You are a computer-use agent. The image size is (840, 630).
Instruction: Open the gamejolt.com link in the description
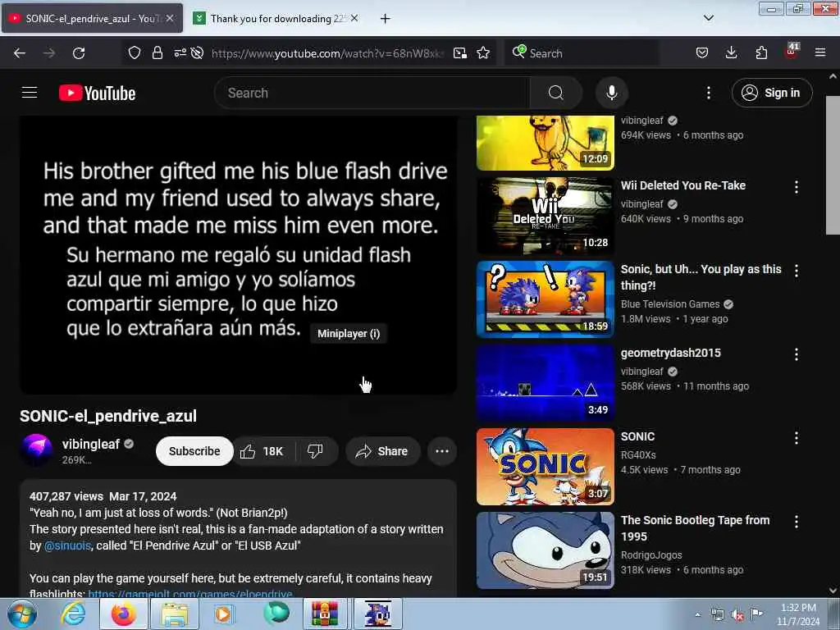(x=190, y=594)
